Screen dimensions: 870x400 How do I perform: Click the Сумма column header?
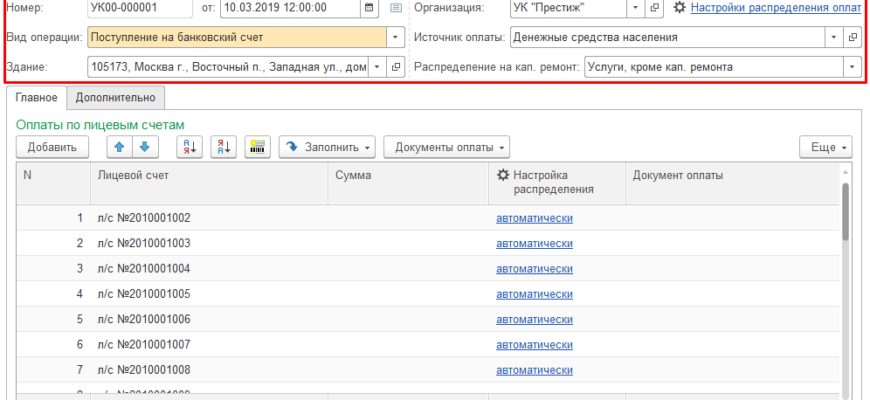(x=408, y=183)
